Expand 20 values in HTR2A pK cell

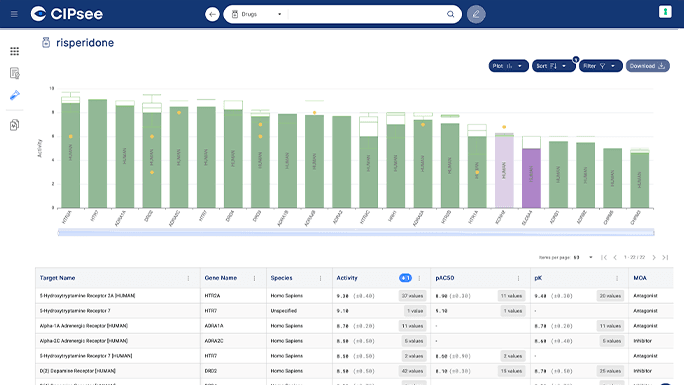coord(610,296)
